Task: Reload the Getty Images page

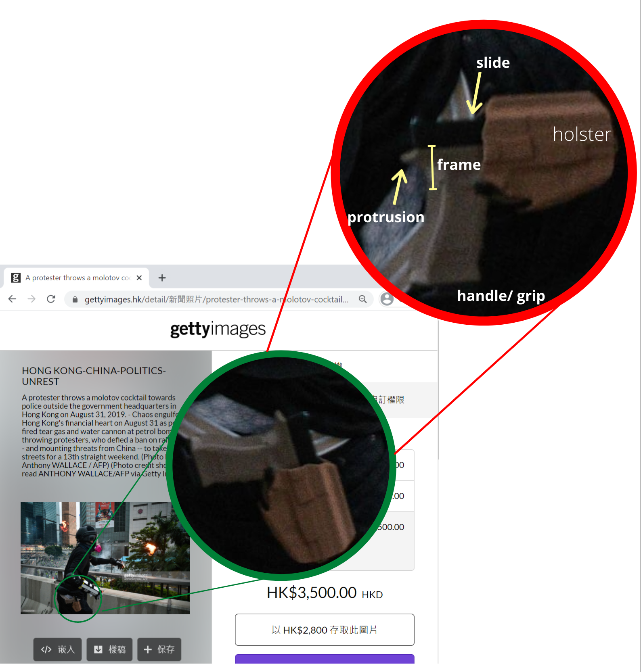Action: click(x=51, y=299)
